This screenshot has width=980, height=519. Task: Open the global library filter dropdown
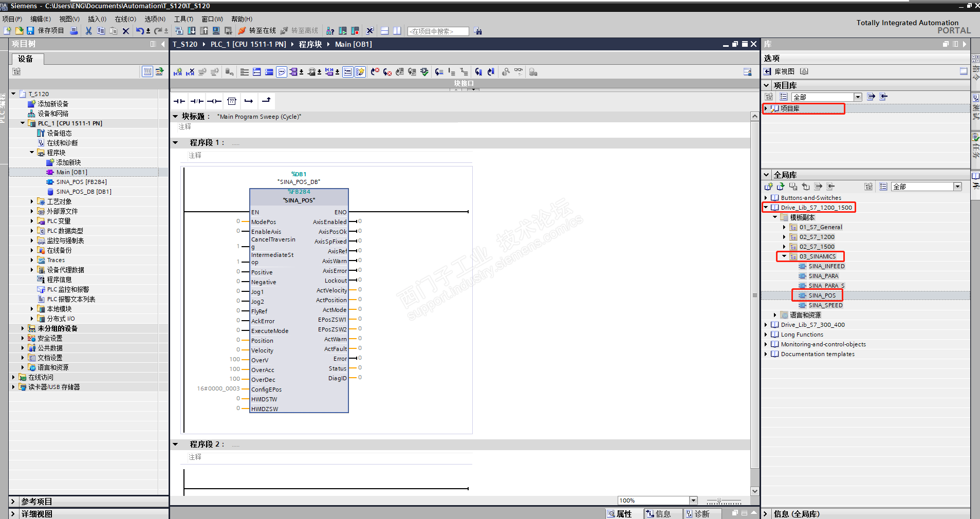pos(957,187)
